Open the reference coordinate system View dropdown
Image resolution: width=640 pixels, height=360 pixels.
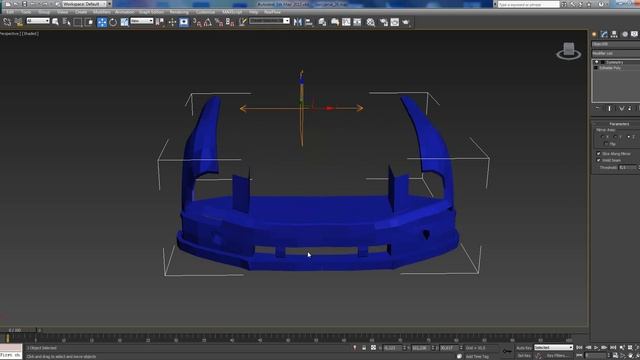[142, 21]
